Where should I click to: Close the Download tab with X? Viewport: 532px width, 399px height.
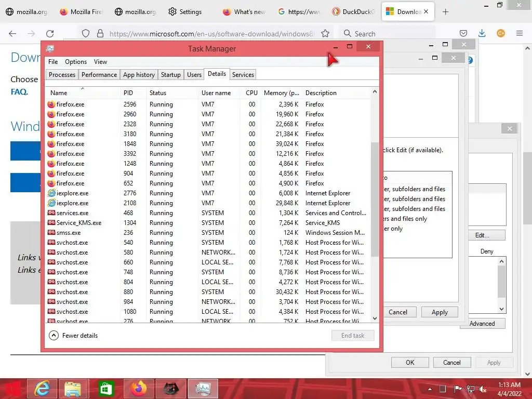click(x=426, y=11)
